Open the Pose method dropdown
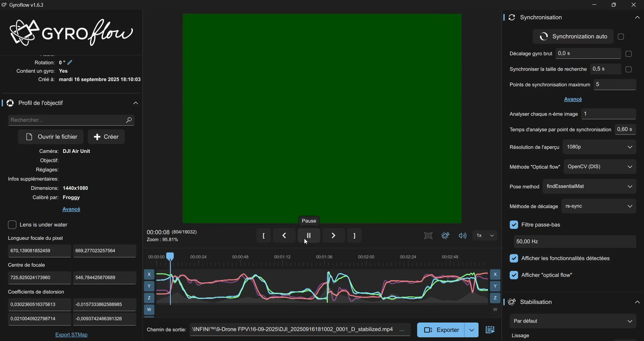 coord(590,186)
